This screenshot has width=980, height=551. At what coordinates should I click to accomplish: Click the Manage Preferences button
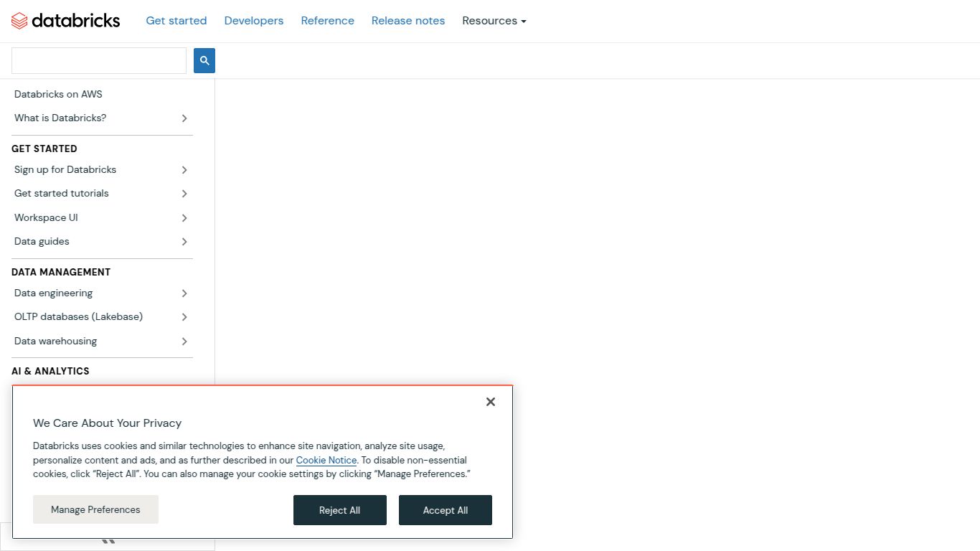pyautogui.click(x=95, y=509)
